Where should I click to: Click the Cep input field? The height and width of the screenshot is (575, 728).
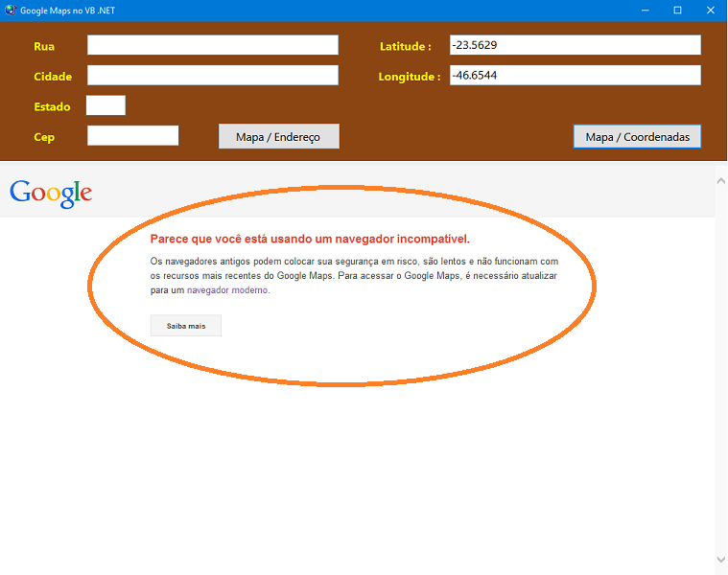point(132,136)
